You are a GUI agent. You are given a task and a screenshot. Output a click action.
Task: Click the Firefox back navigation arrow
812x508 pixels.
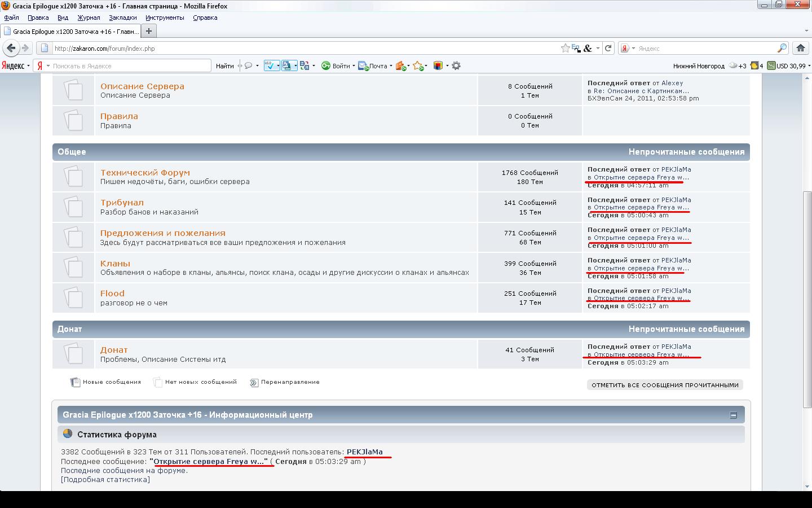[x=11, y=49]
